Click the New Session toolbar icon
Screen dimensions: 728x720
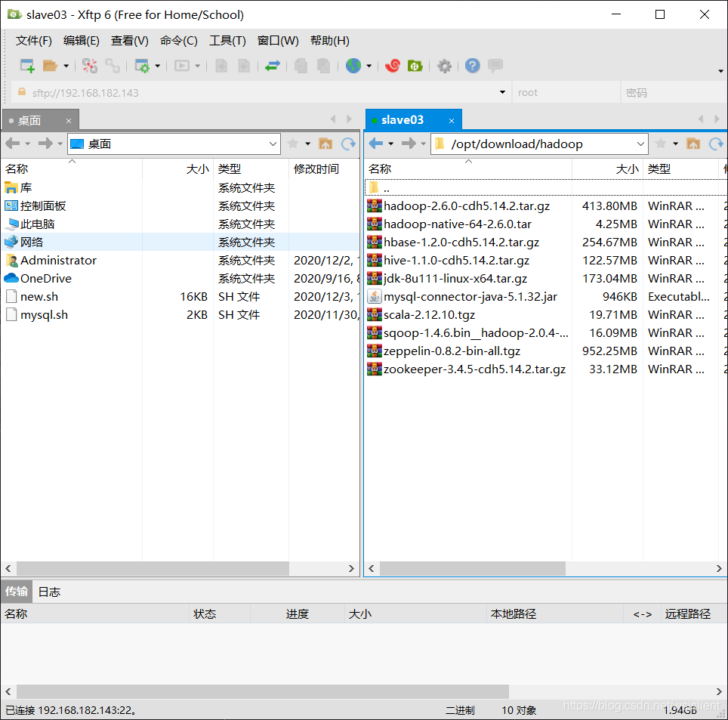coord(27,66)
